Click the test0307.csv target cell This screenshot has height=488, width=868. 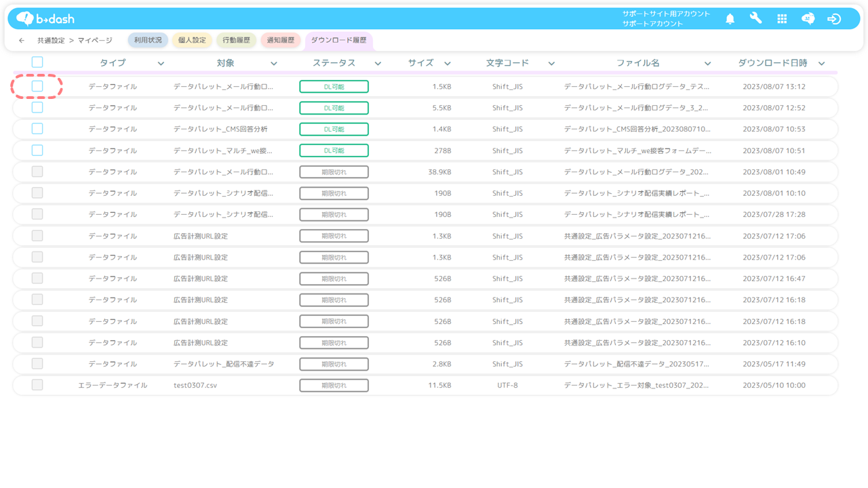pos(195,385)
